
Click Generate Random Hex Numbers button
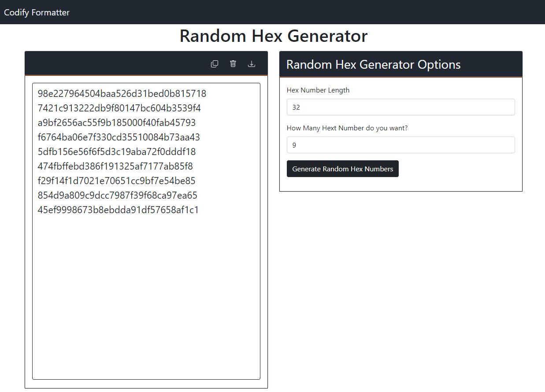point(343,169)
